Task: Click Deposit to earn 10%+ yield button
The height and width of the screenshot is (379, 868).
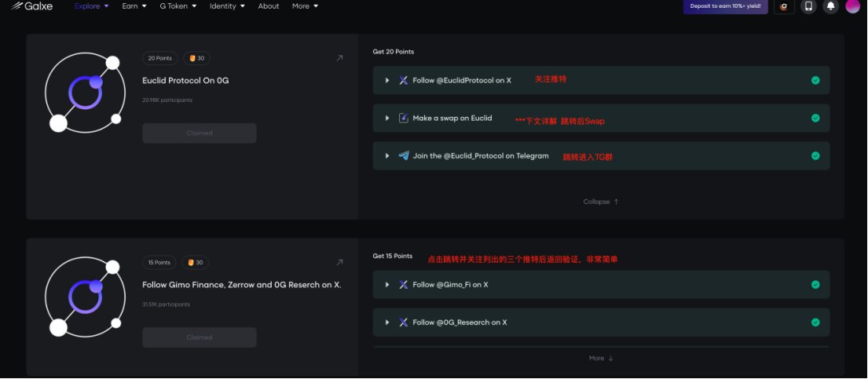Action: (x=725, y=6)
